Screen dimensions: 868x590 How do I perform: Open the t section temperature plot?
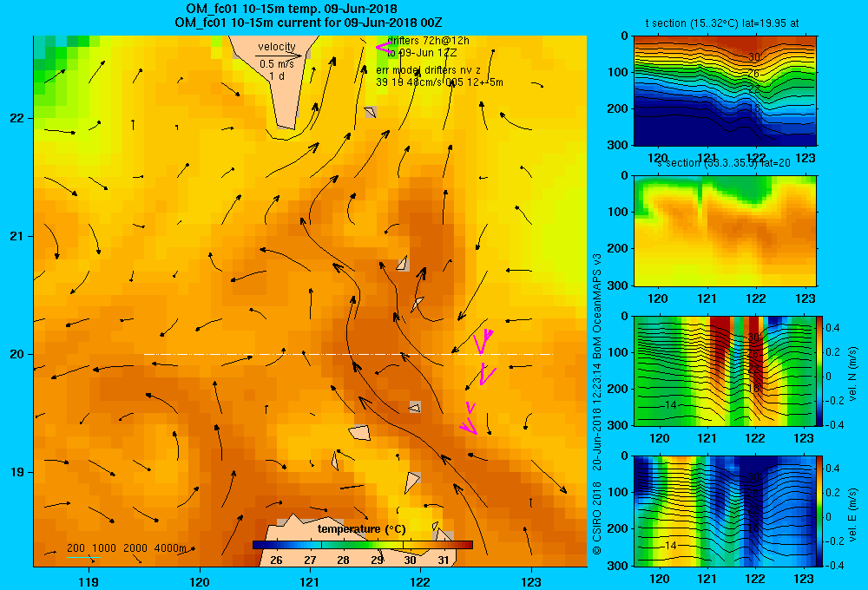pos(725,91)
